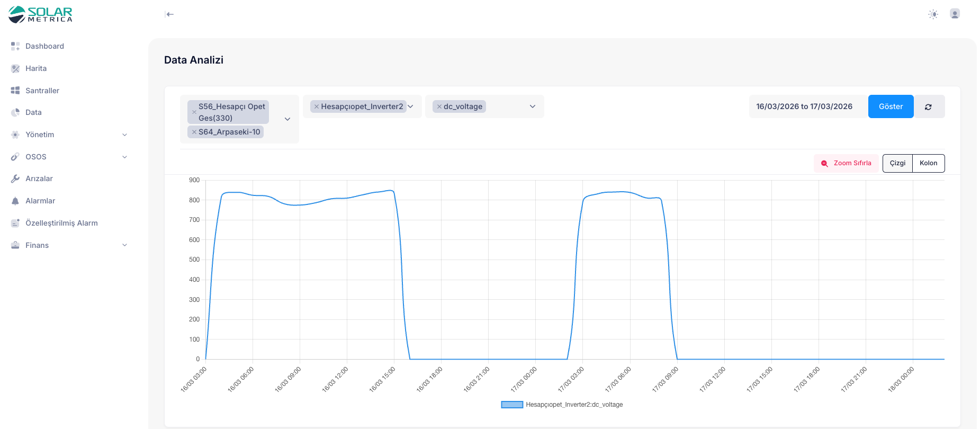
Task: Switch chart to Çizgi line view
Action: [x=897, y=163]
